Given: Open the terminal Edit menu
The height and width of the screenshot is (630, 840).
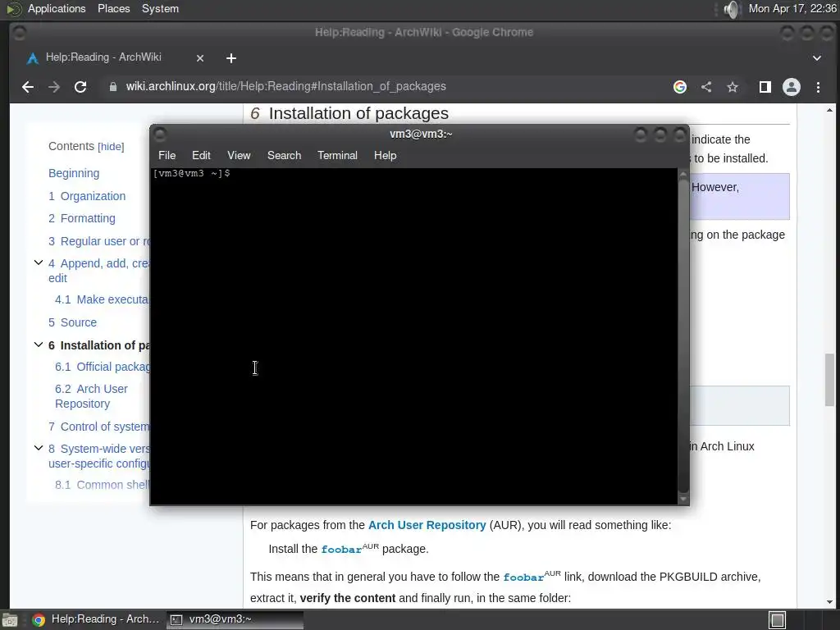Looking at the screenshot, I should click(201, 155).
